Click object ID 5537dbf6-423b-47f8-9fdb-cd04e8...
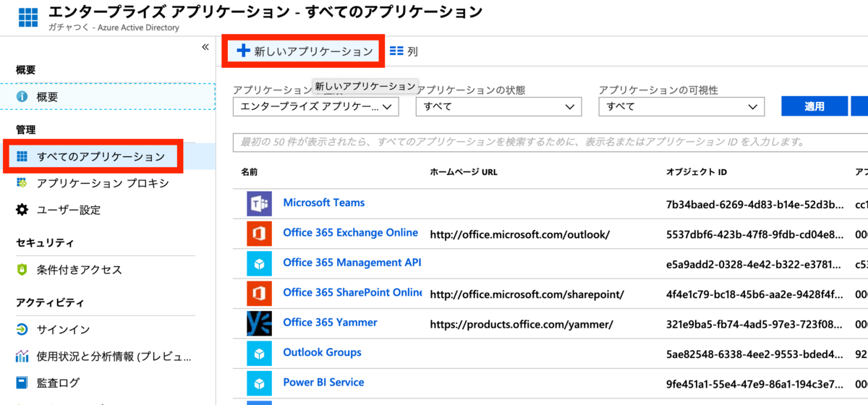868x405 pixels. (754, 235)
